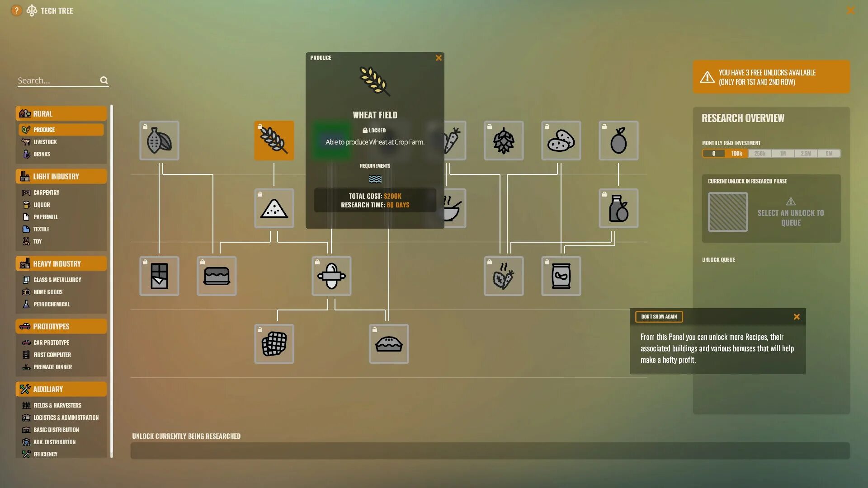This screenshot has width=868, height=488.
Task: Toggle the 250k R&D investment option
Action: pyautogui.click(x=759, y=154)
